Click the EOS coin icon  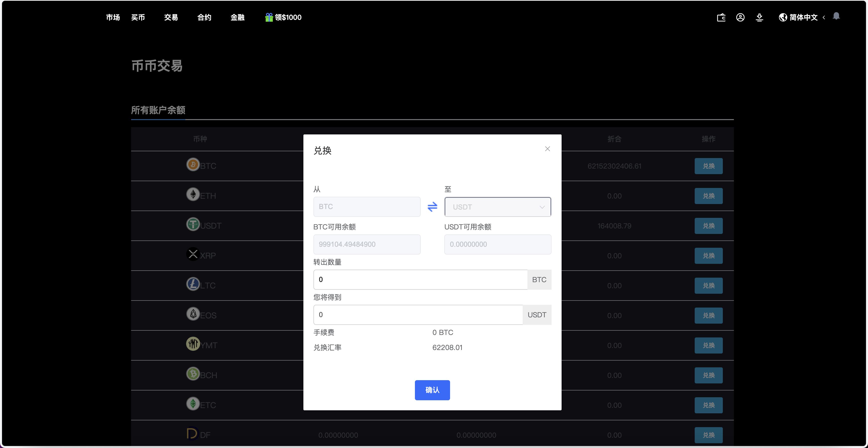[x=193, y=314]
